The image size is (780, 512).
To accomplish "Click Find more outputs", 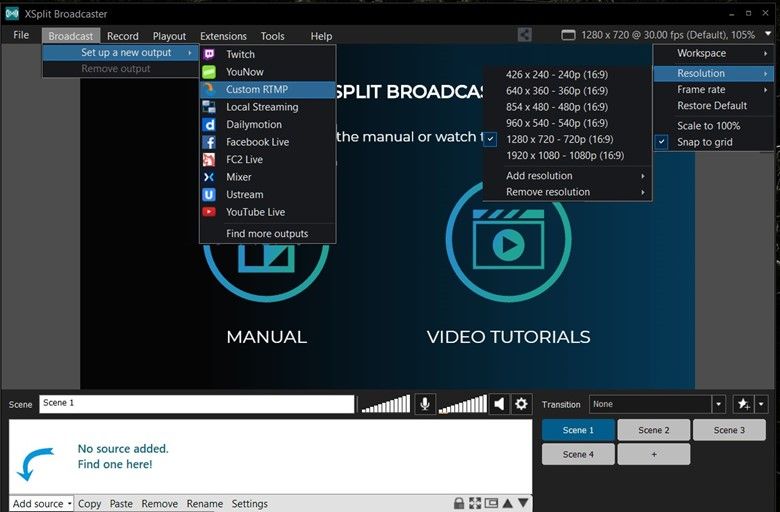I will 268,233.
